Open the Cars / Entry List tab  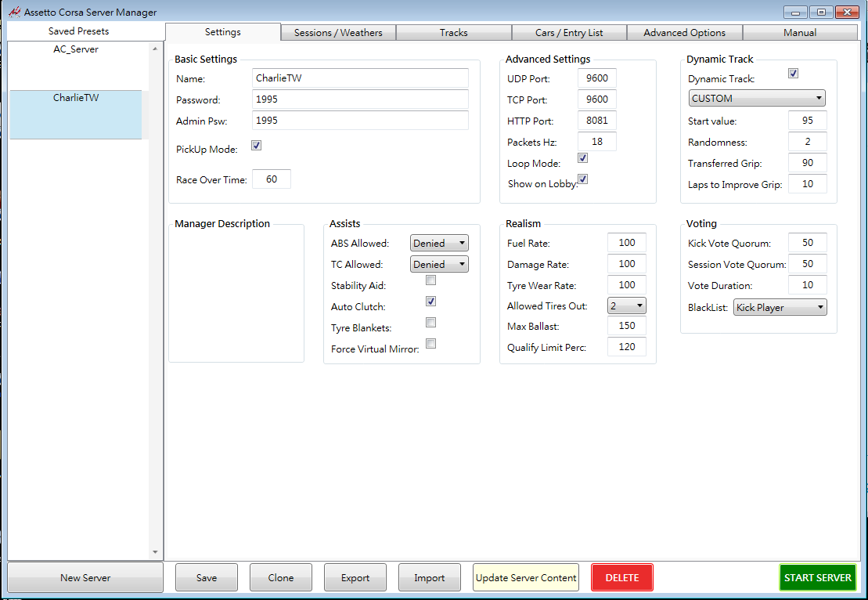tap(569, 33)
